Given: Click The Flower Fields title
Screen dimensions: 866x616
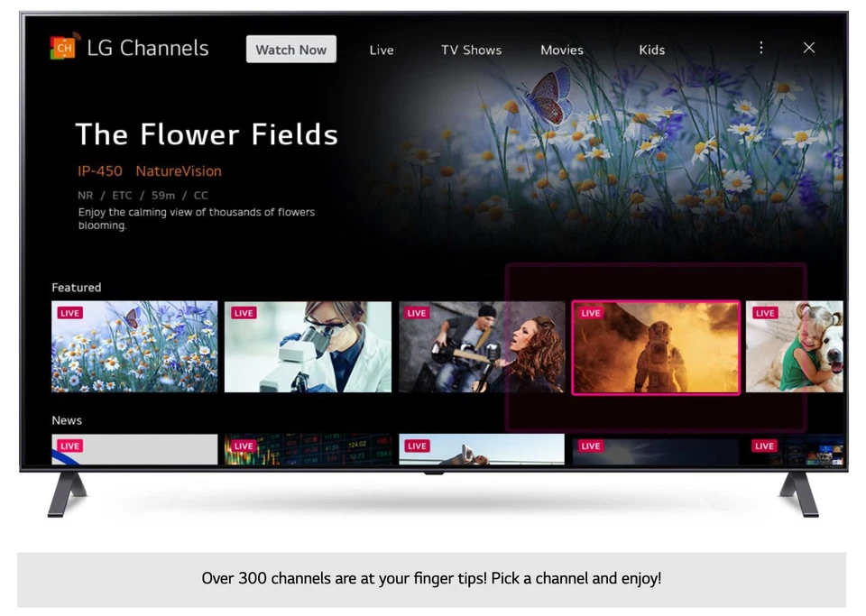Looking at the screenshot, I should point(207,133).
